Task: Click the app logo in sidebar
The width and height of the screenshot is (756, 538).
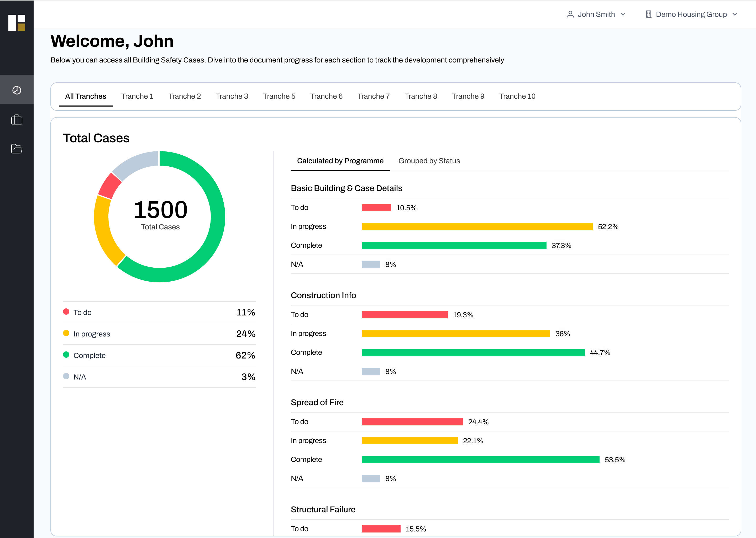Action: click(x=17, y=23)
